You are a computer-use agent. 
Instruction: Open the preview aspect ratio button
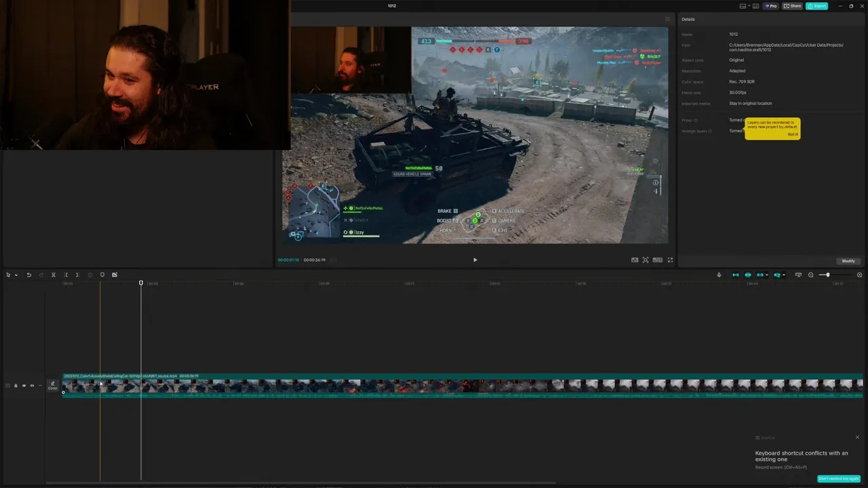[x=658, y=260]
